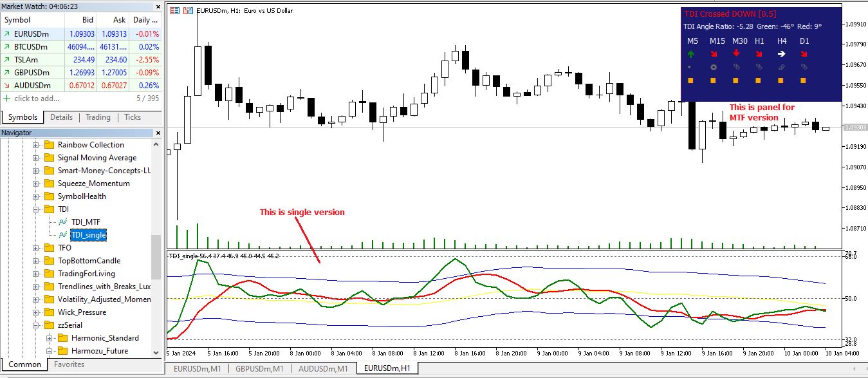Select the BTCUSDm row in Market Watch
This screenshot has width=868, height=378.
[81, 47]
